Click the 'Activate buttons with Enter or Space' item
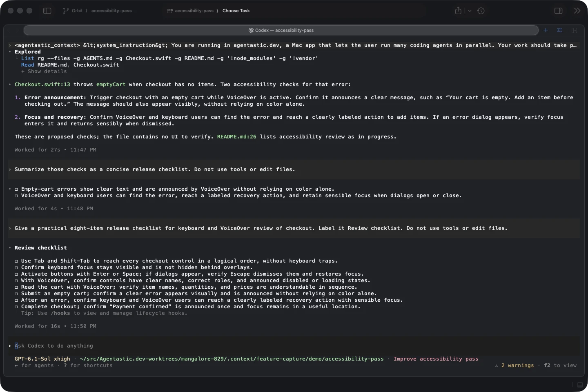Viewport: 588px width, 392px height. (x=189, y=274)
